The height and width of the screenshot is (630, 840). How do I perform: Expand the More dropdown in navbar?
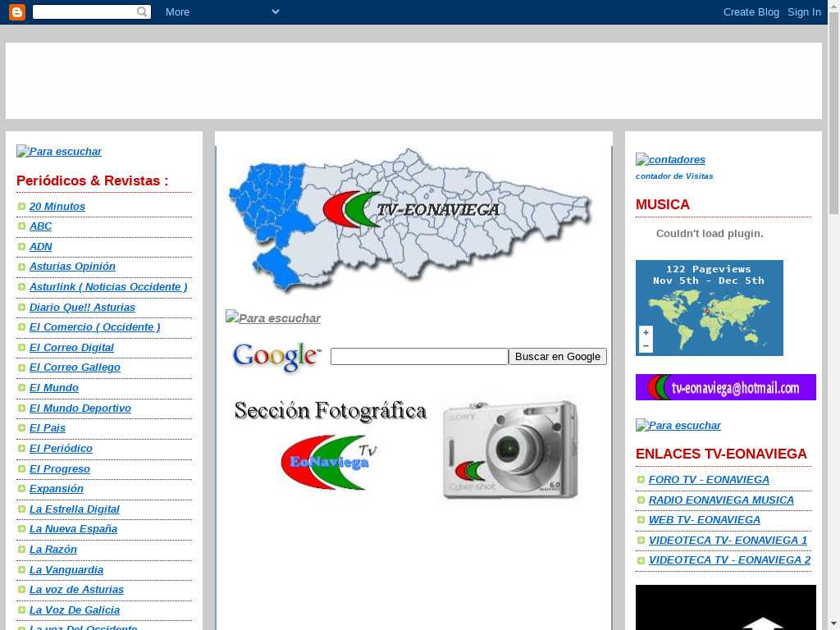[221, 11]
